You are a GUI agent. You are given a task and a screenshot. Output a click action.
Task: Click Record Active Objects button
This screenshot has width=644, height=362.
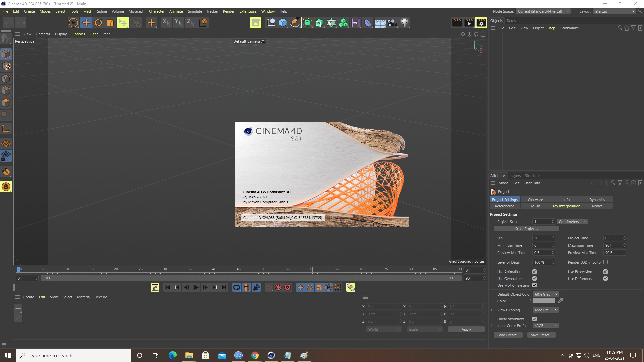(269, 287)
